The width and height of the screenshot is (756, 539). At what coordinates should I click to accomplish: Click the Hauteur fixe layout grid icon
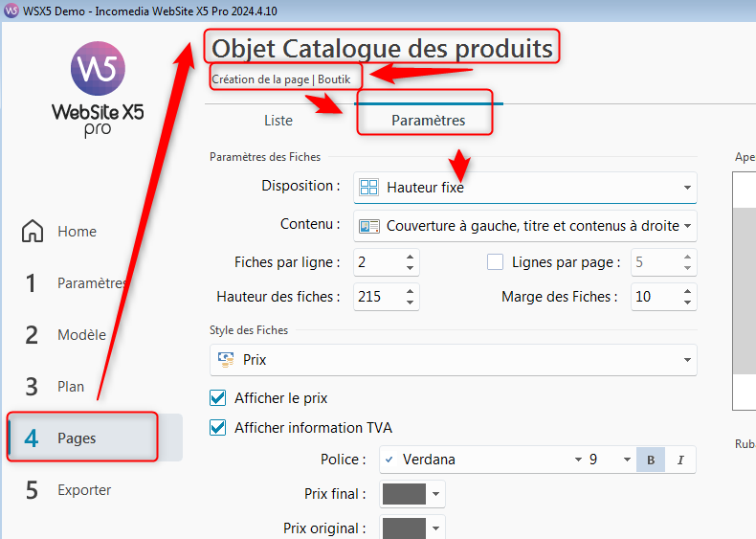tap(368, 188)
